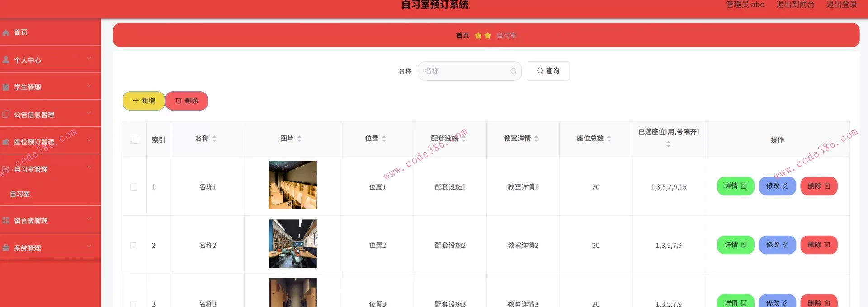Click the user icon beside 个人中心
The height and width of the screenshot is (307, 868).
click(x=6, y=60)
